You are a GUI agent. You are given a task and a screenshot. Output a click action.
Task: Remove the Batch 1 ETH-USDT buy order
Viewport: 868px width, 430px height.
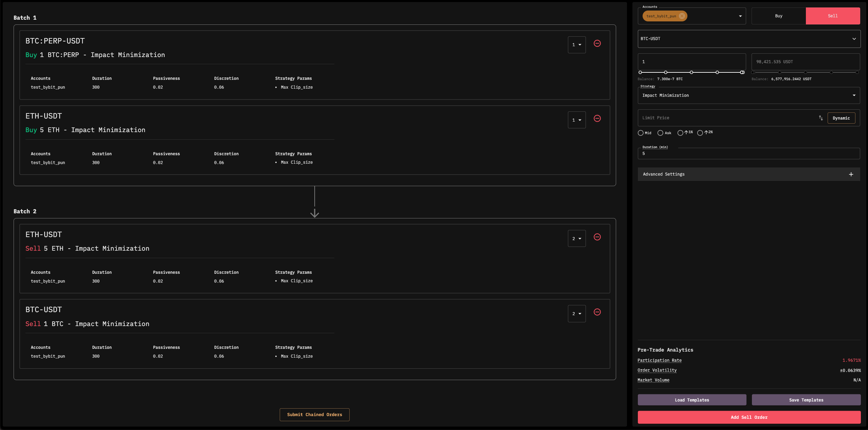597,119
